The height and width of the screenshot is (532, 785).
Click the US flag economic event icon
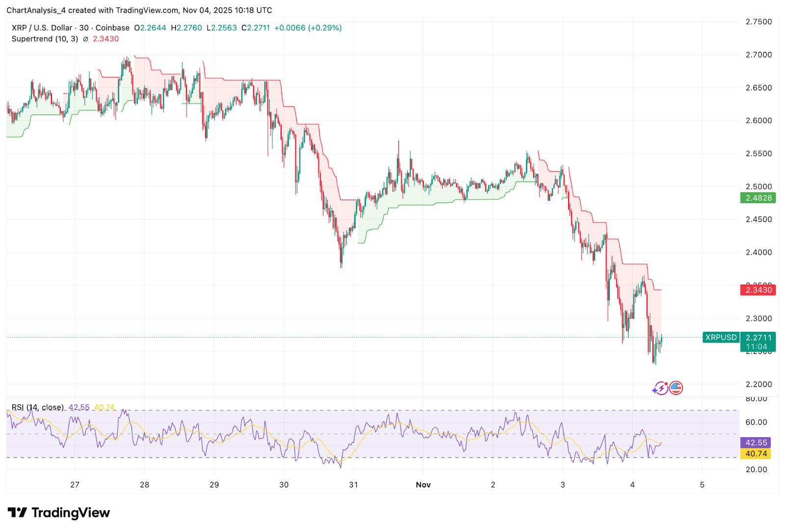(676, 387)
